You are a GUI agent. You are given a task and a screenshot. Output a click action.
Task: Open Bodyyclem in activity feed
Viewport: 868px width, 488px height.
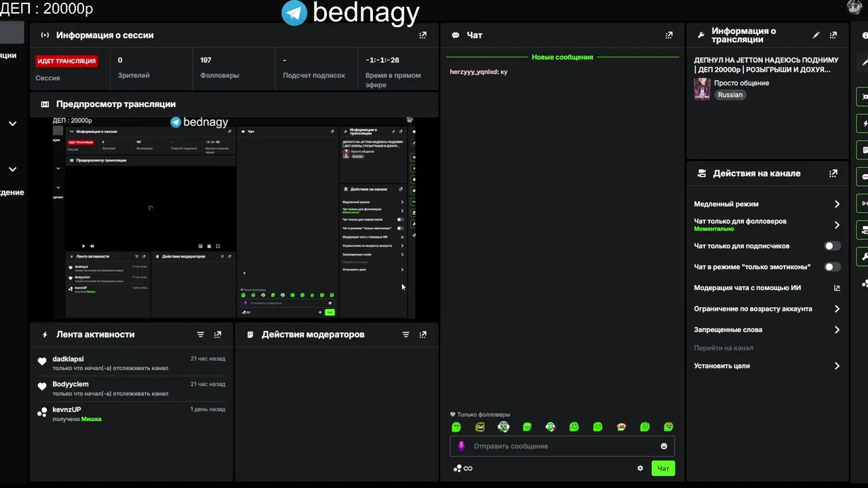click(71, 384)
